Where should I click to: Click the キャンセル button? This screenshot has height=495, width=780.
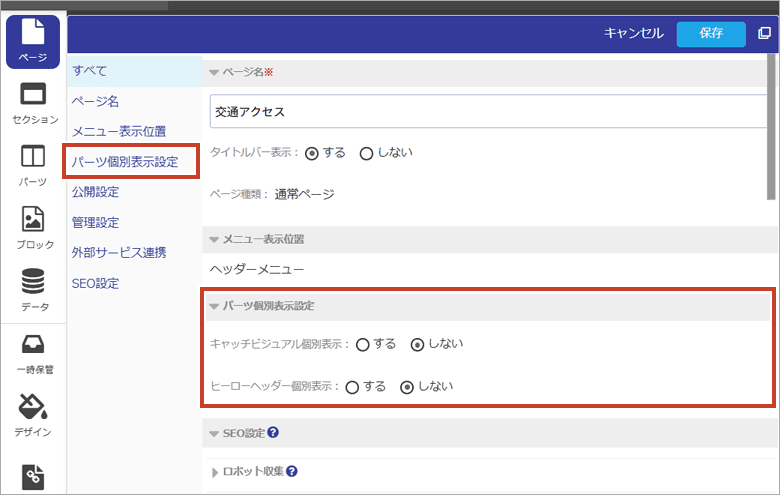(x=634, y=33)
